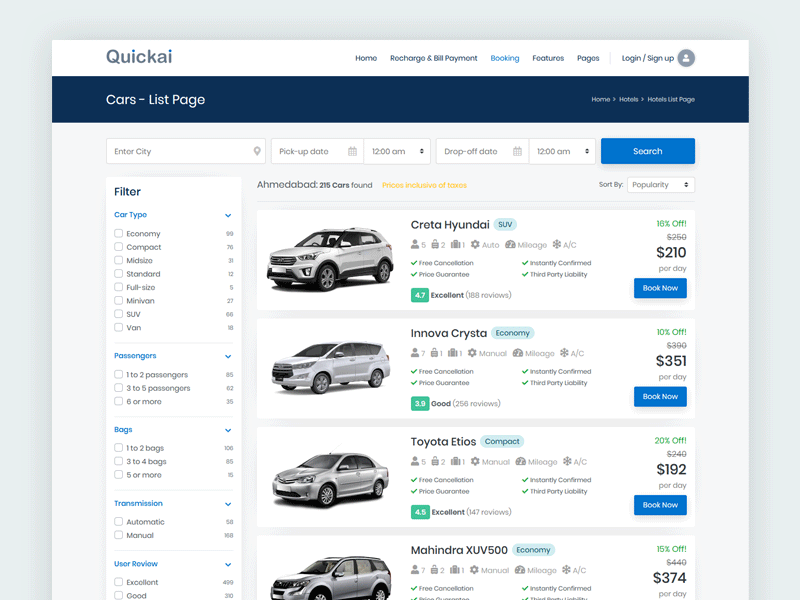Viewport: 800px width, 600px height.
Task: Enable the Midsize car type filter
Action: pos(118,260)
